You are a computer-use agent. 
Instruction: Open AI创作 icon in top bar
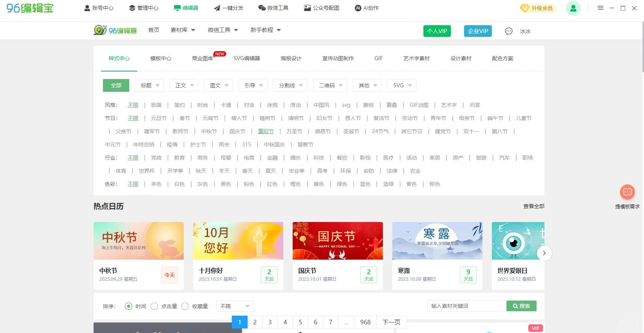click(x=358, y=8)
